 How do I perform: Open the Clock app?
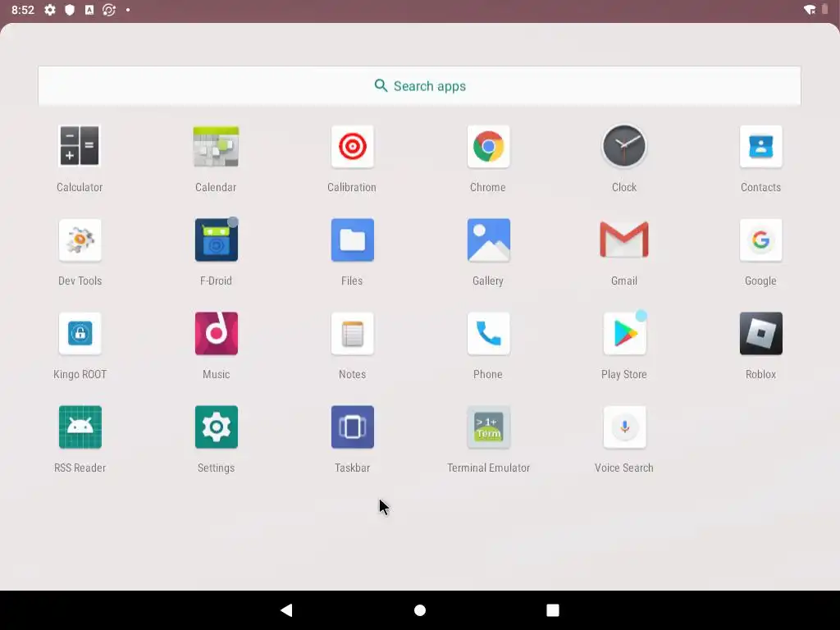click(x=624, y=146)
